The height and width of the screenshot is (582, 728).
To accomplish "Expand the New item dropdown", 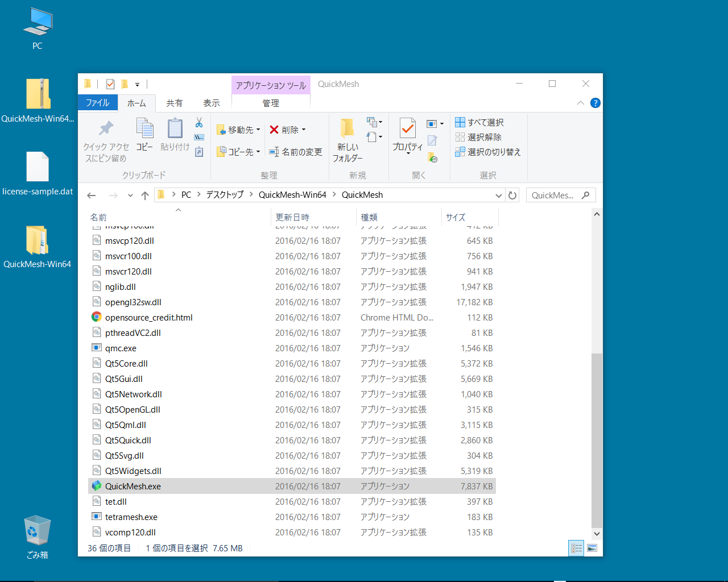I will pos(374,122).
